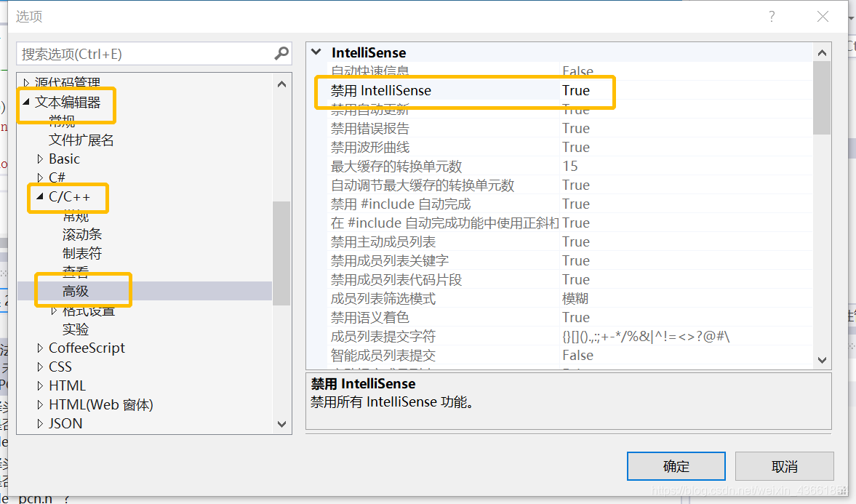
Task: Select 制表符 under C/C++
Action: (x=82, y=253)
